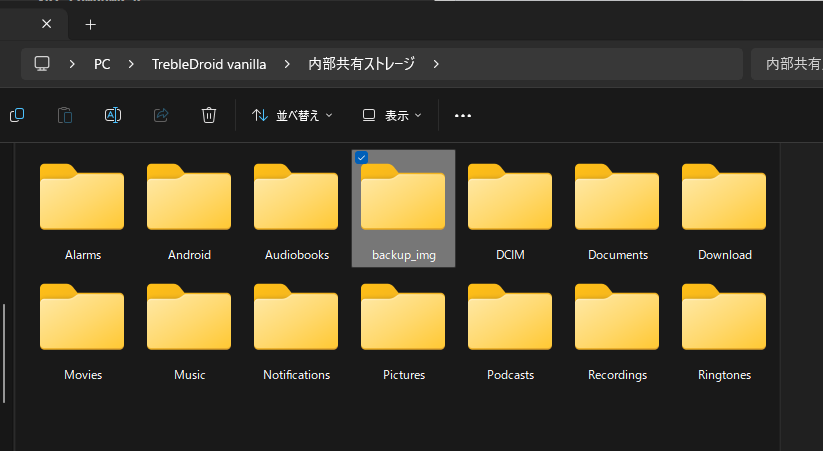
Task: Click the Paste clipboard icon
Action: point(65,115)
